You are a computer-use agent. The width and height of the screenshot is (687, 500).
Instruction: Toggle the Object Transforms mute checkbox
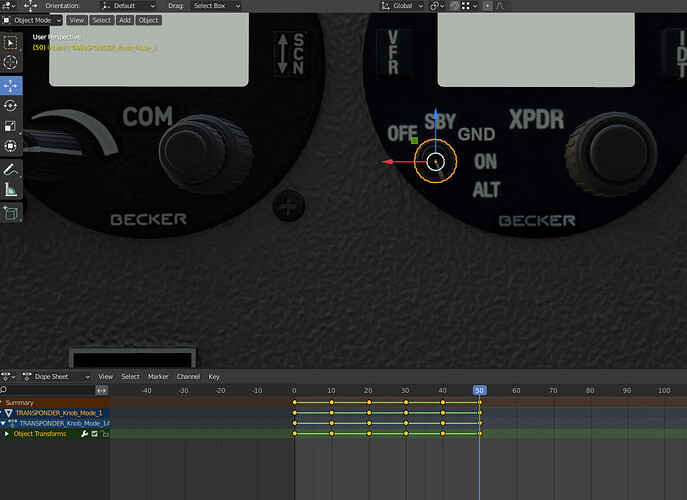point(94,433)
